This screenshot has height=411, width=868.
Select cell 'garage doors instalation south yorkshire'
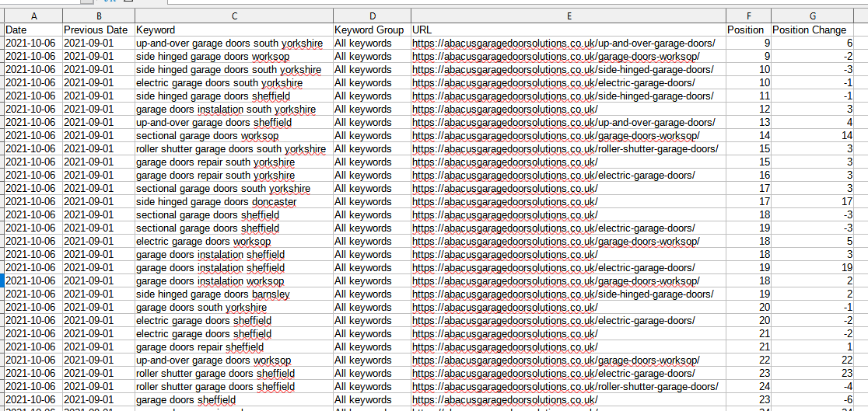pos(234,110)
